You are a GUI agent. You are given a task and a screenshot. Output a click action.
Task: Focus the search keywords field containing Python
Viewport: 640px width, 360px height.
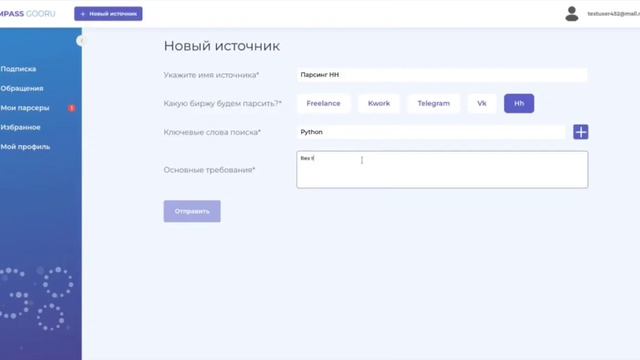431,132
